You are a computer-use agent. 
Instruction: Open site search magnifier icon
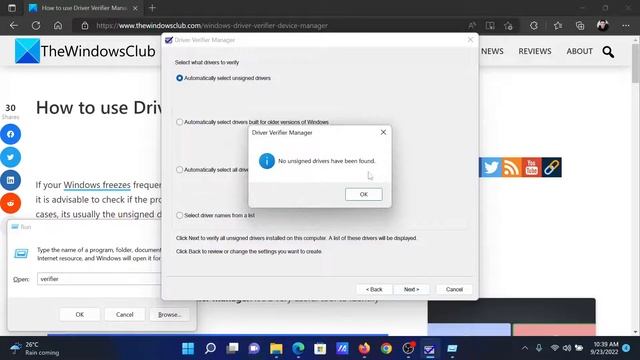(x=608, y=52)
